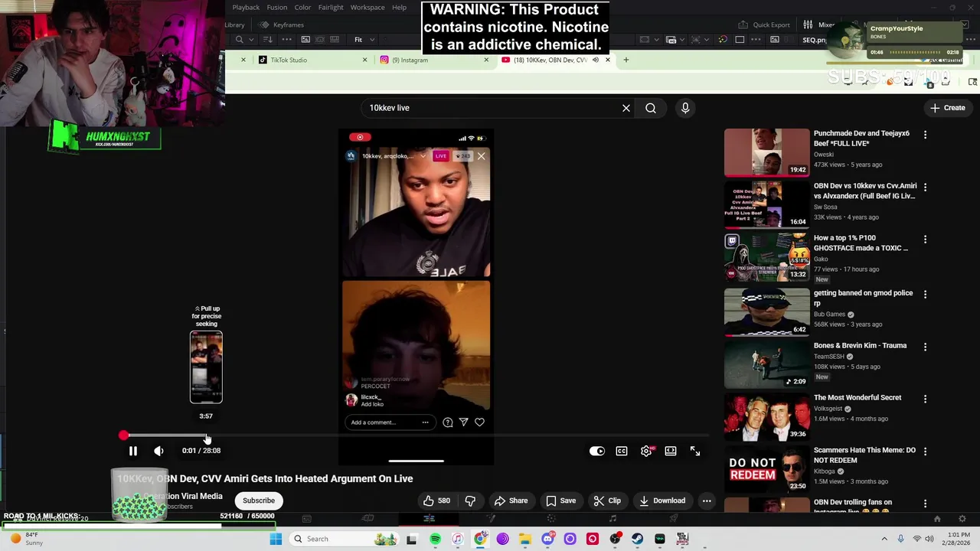980x551 pixels.
Task: Open The Most Wonderful Secret video title
Action: pos(857,398)
